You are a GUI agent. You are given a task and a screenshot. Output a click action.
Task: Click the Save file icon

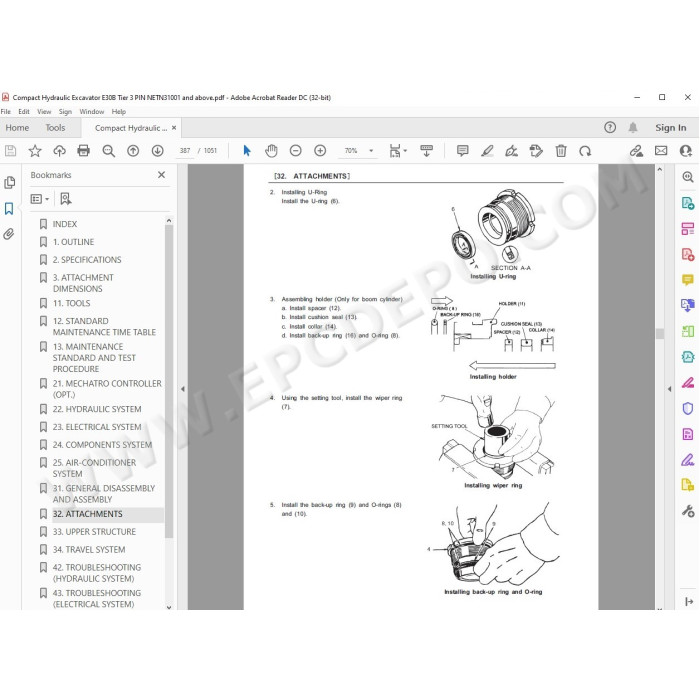pyautogui.click(x=10, y=151)
